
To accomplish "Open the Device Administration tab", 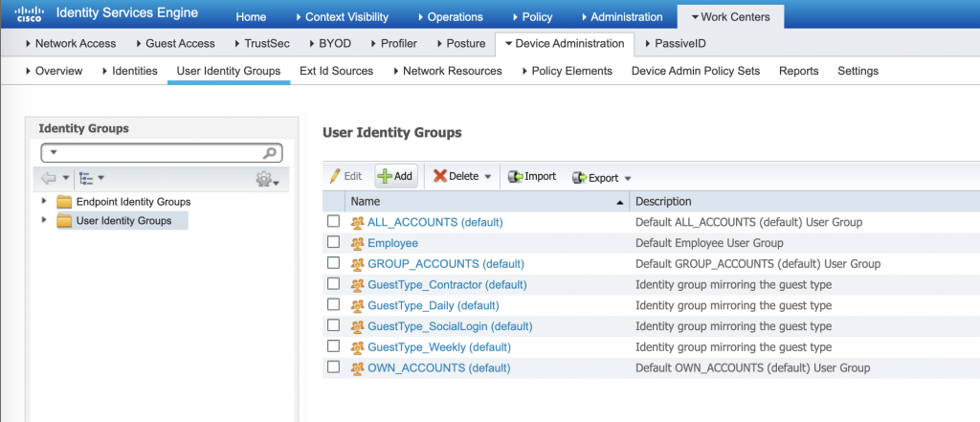I will tap(565, 43).
